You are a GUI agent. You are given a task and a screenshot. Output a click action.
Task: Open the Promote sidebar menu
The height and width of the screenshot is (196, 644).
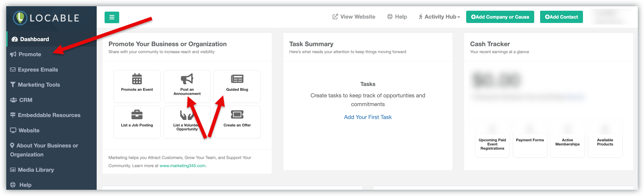coord(30,54)
